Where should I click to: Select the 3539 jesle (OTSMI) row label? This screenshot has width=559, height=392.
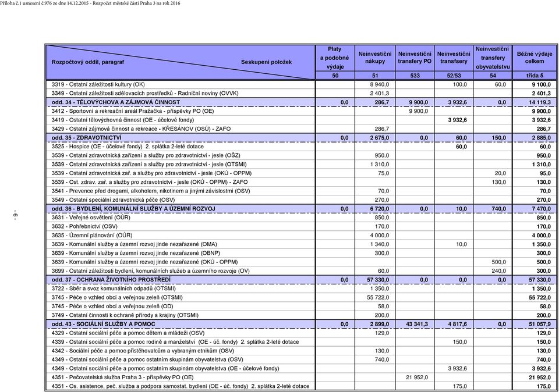pos(149,164)
